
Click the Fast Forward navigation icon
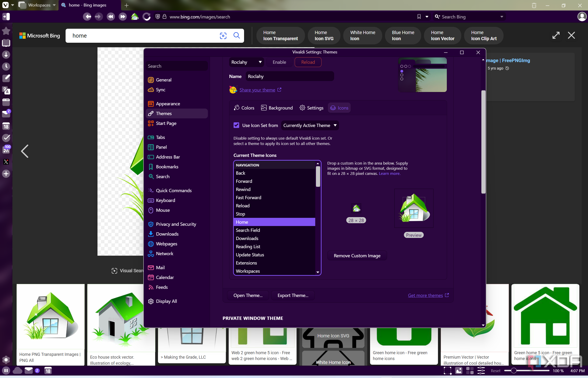point(123,17)
